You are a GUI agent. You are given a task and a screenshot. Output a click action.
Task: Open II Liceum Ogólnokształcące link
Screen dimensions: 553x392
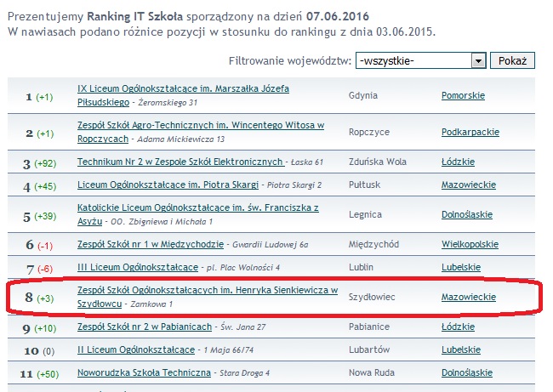point(136,349)
